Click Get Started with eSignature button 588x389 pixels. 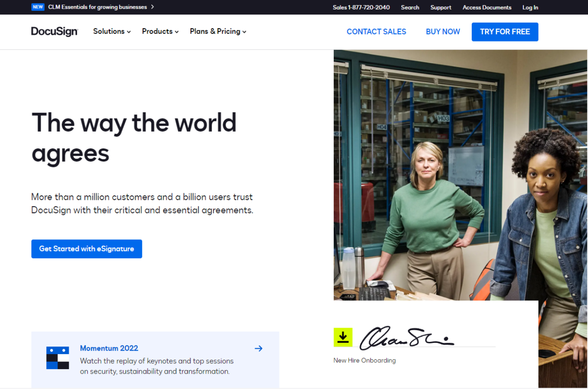(x=86, y=249)
